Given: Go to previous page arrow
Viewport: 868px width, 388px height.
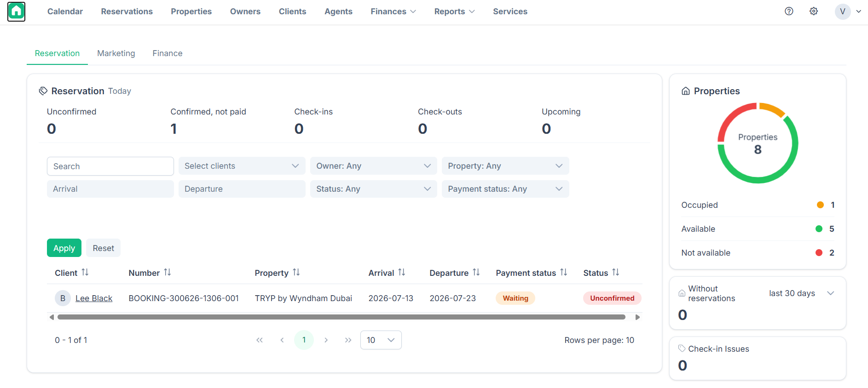Looking at the screenshot, I should click(282, 340).
